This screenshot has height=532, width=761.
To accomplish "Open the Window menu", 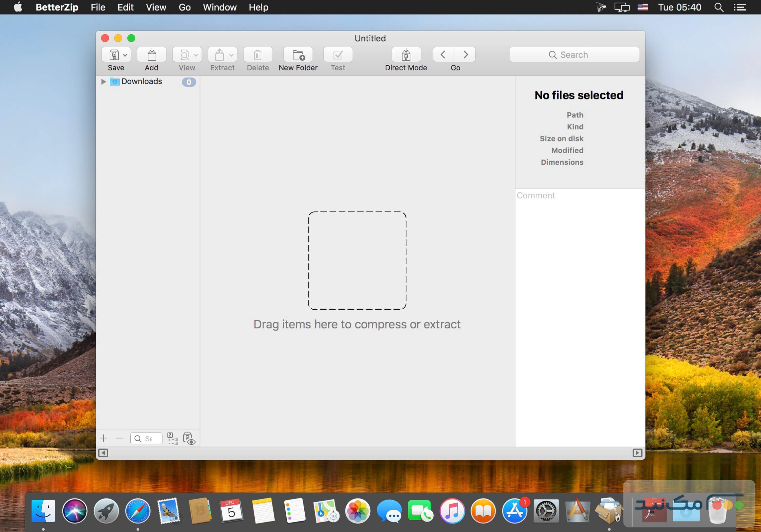I will click(x=219, y=7).
